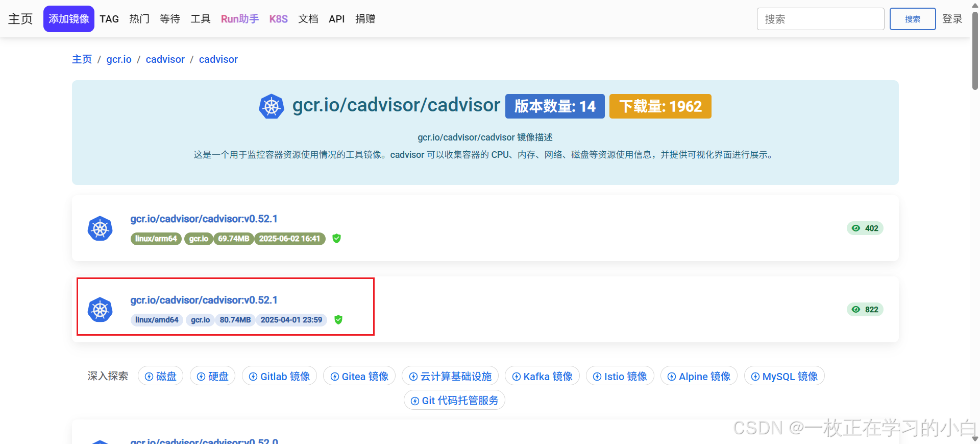This screenshot has width=980, height=444.
Task: Click the 下载量: 1962 badge
Action: (x=660, y=106)
